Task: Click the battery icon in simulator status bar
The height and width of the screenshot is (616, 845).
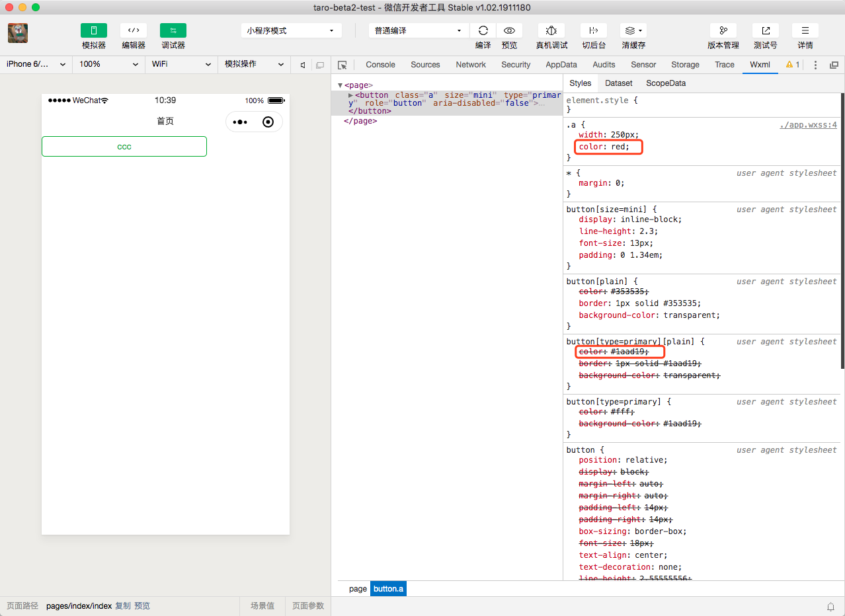Action: 276,100
